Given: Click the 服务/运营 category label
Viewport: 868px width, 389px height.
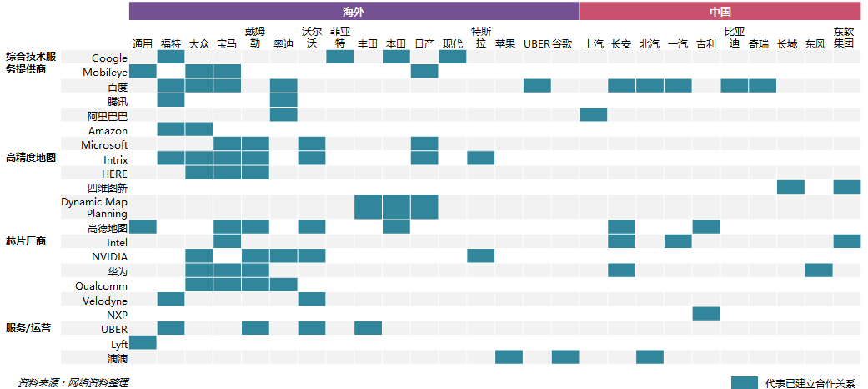Looking at the screenshot, I should pyautogui.click(x=28, y=327).
